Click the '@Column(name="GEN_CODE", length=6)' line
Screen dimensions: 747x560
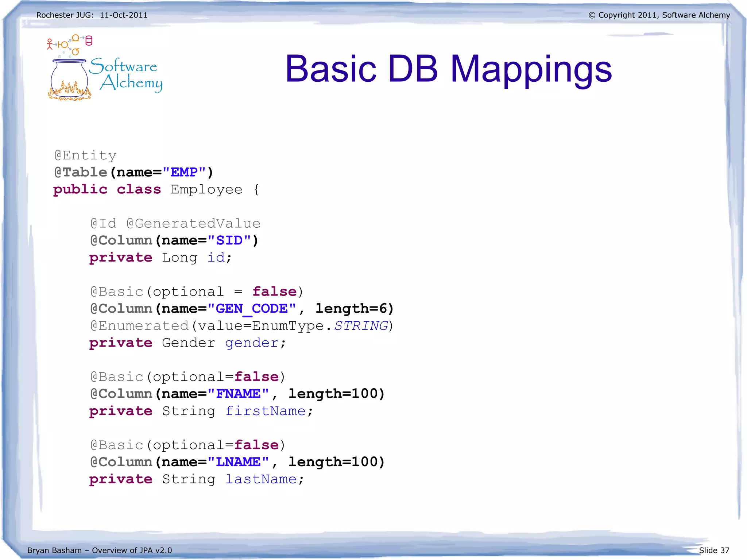(x=242, y=309)
